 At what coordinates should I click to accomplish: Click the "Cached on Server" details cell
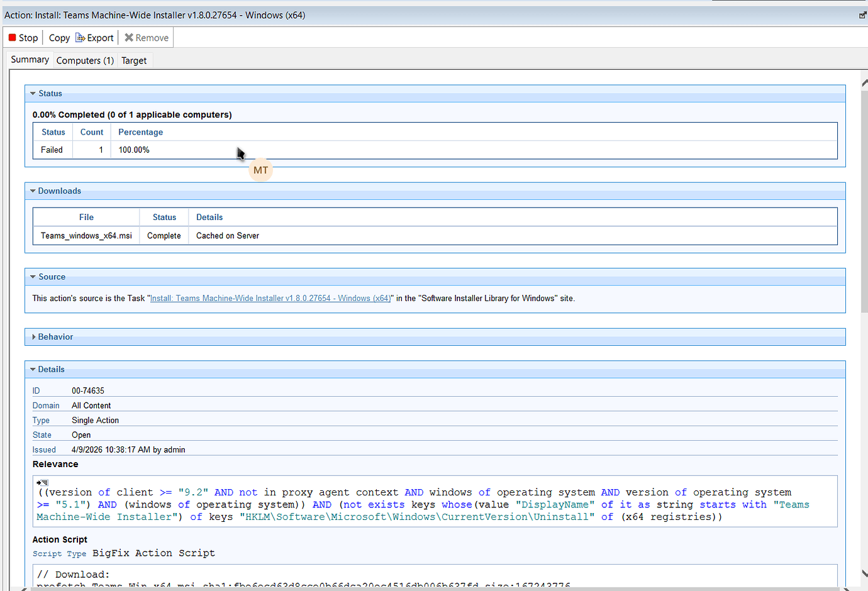(228, 236)
